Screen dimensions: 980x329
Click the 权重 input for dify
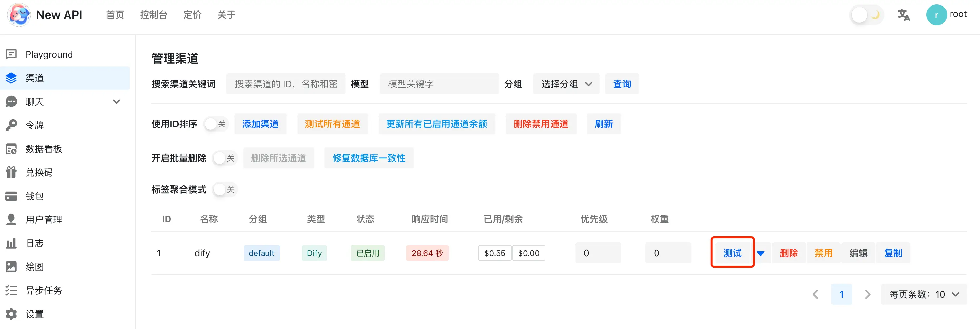tap(668, 253)
